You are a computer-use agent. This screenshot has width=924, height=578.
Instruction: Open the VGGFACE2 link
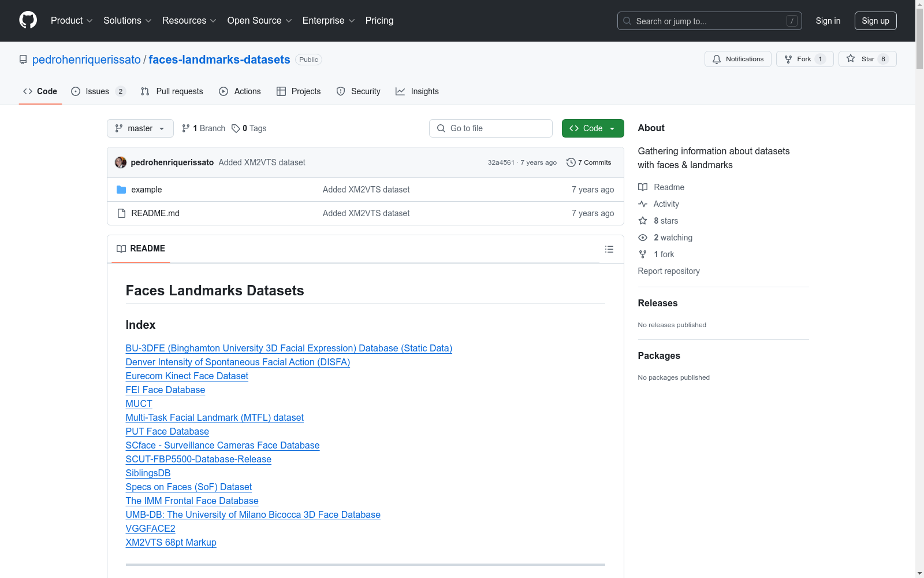[x=151, y=528]
